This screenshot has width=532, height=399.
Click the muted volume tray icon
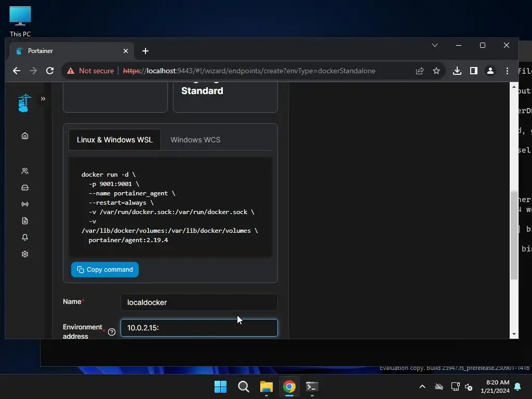(x=469, y=387)
